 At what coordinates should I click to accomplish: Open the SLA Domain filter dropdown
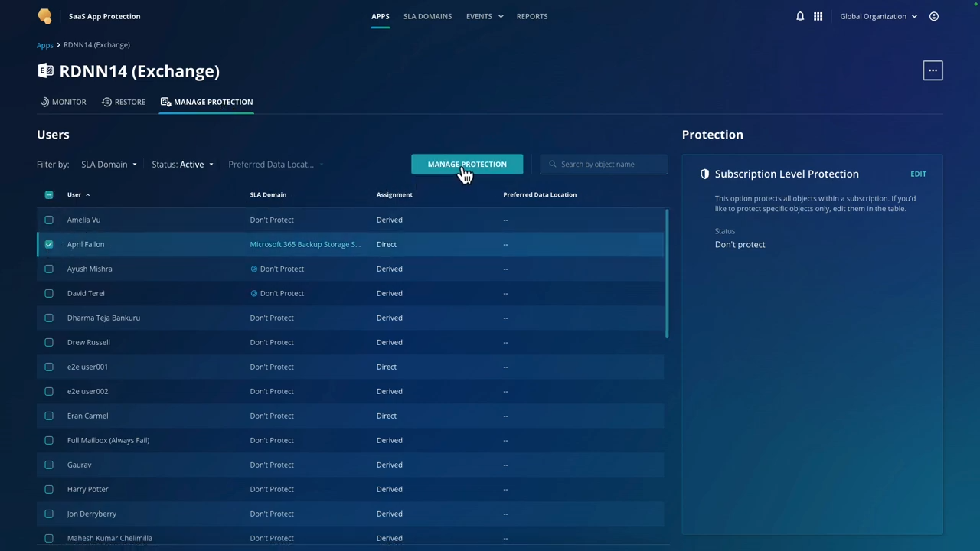(x=109, y=164)
